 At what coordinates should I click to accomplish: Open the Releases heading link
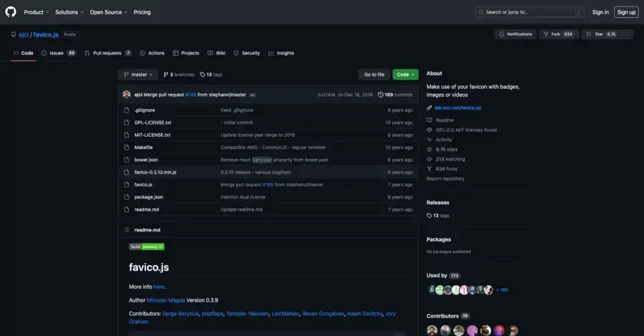click(x=438, y=202)
